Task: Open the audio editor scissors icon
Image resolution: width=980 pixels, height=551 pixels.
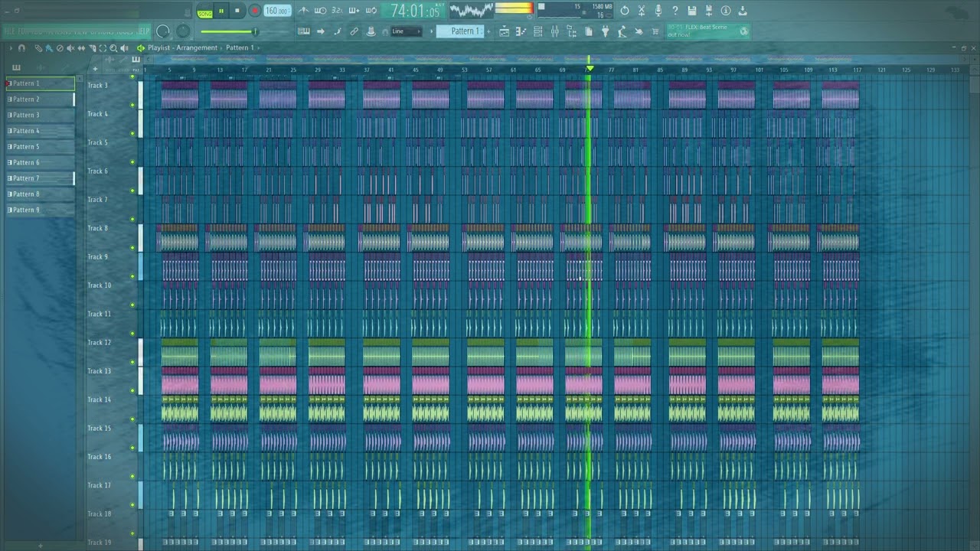Action: click(642, 11)
